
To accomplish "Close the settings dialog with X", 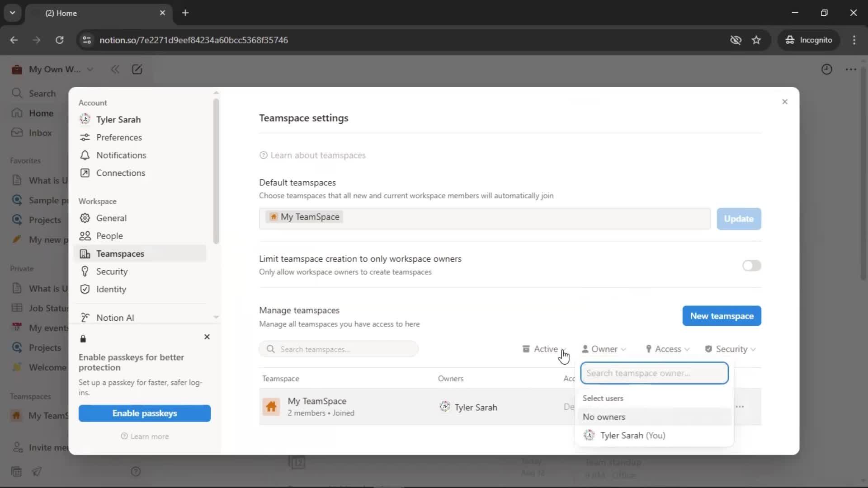I will (x=785, y=102).
